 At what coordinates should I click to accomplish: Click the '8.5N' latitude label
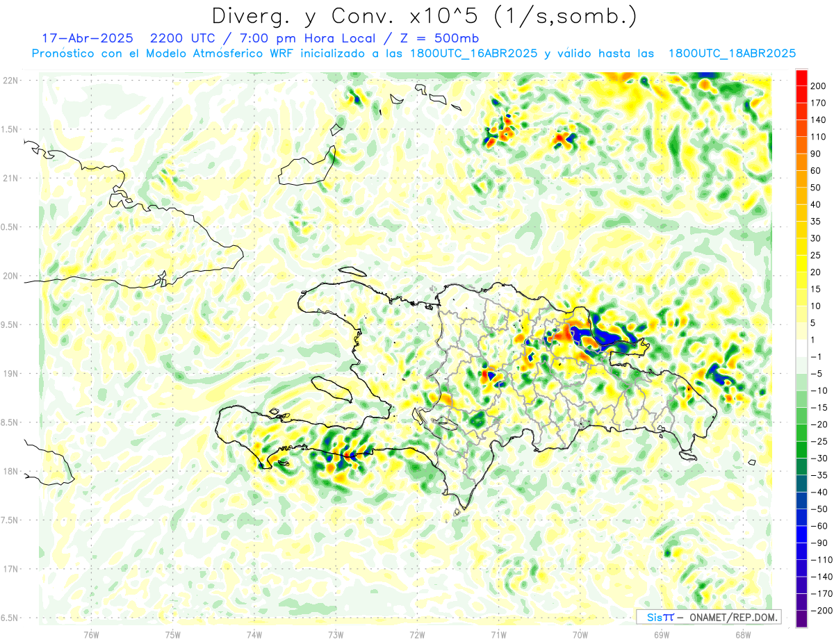10,422
